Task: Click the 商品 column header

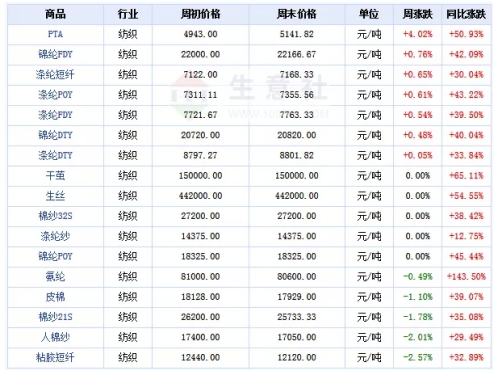Action: tap(55, 14)
